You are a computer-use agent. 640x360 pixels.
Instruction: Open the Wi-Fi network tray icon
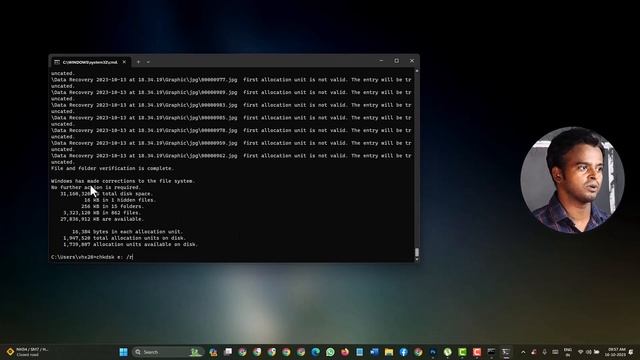click(x=580, y=352)
